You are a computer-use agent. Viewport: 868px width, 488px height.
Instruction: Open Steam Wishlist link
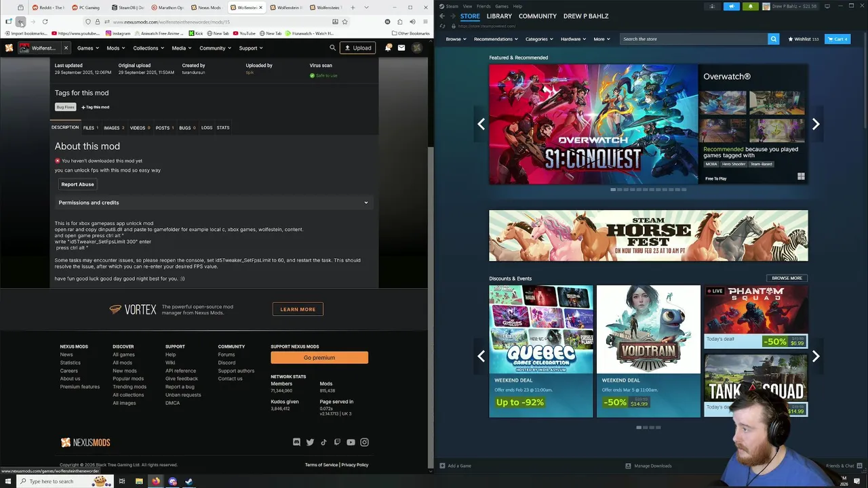click(x=804, y=39)
